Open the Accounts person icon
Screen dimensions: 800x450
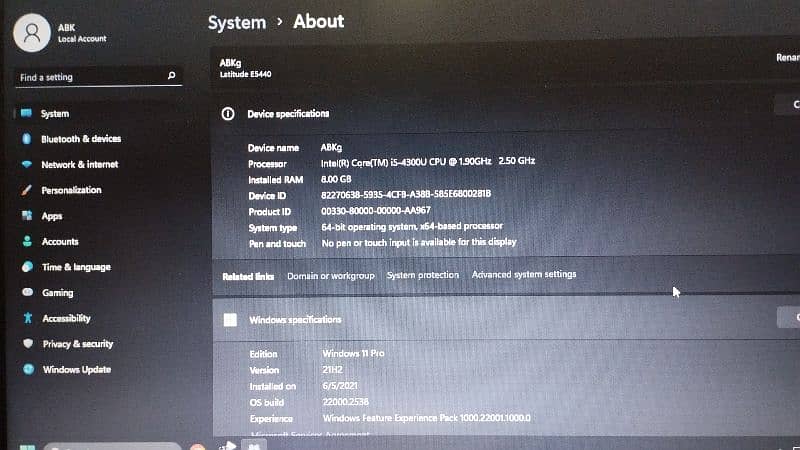[28, 241]
